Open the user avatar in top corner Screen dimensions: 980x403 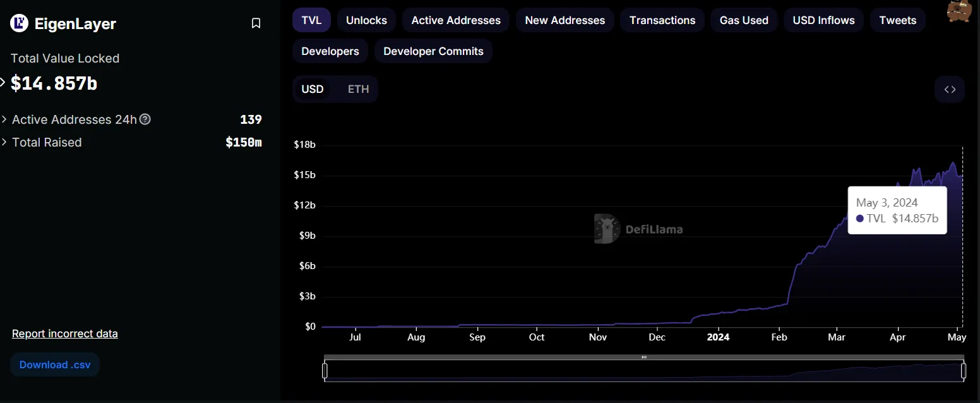point(960,11)
